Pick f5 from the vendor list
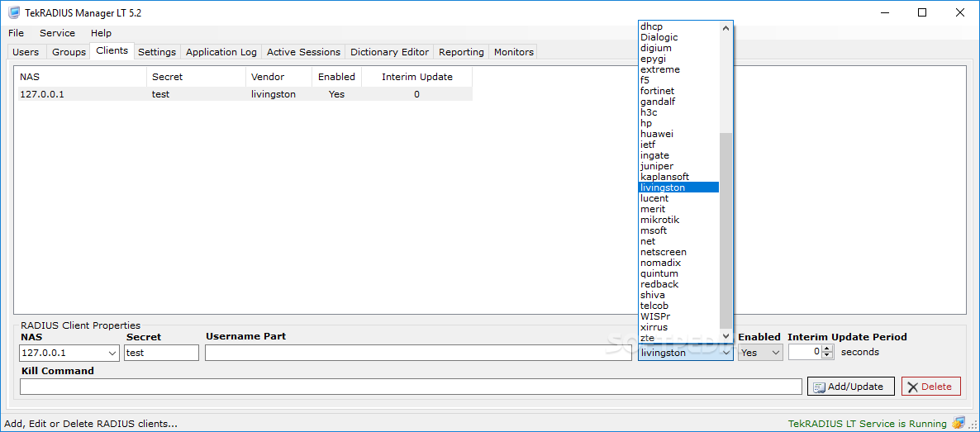Viewport: 980px width, 432px height. click(x=678, y=80)
